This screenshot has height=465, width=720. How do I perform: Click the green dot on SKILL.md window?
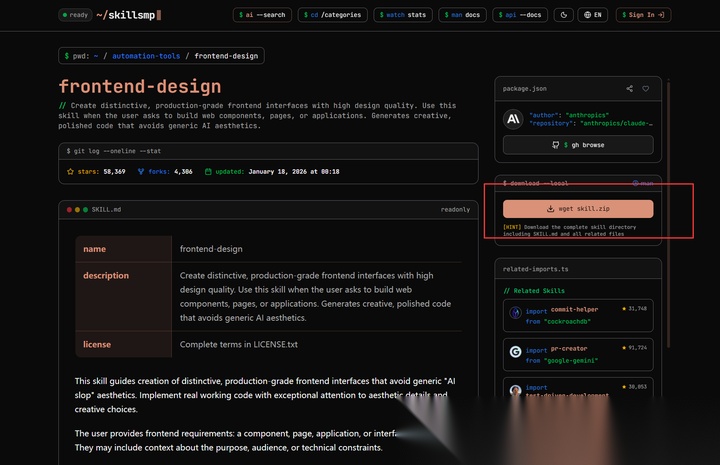click(85, 210)
